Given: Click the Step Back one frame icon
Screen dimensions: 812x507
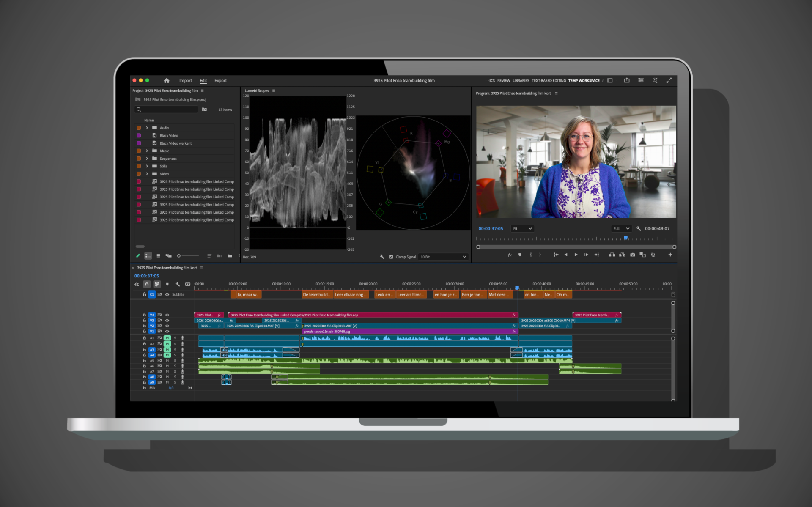Looking at the screenshot, I should point(566,255).
